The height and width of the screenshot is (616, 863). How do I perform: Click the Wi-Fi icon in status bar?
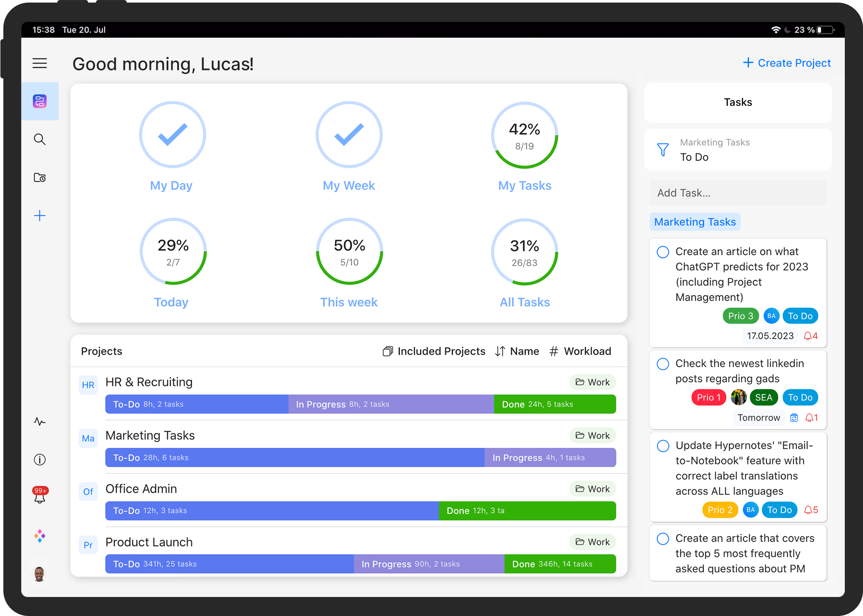coord(776,30)
